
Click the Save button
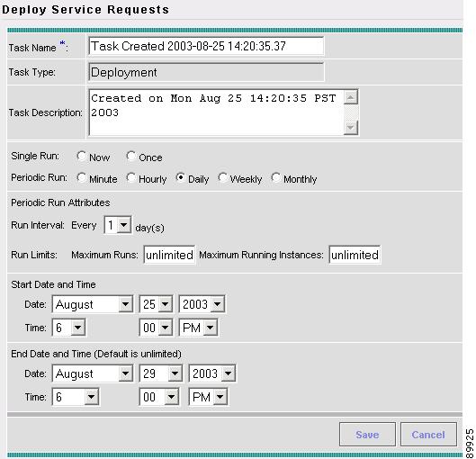click(367, 435)
